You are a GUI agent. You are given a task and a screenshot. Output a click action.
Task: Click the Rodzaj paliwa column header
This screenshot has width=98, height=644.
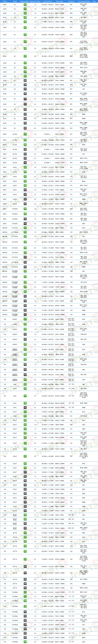[24, 1]
